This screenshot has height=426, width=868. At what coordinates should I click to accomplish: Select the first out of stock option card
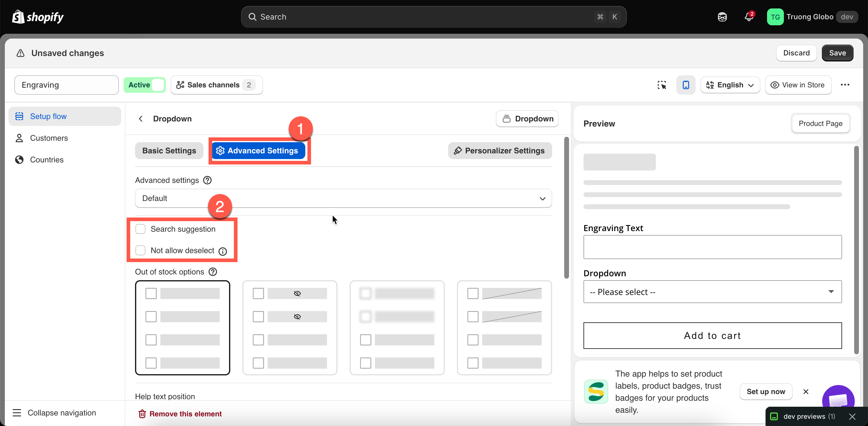pyautogui.click(x=183, y=328)
